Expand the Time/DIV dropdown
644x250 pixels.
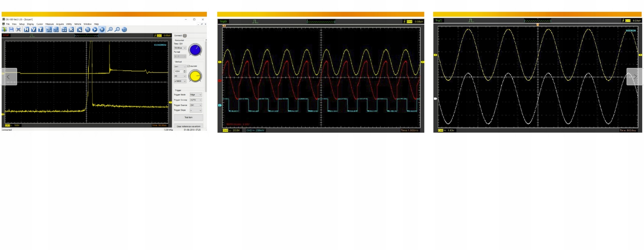pyautogui.click(x=180, y=48)
